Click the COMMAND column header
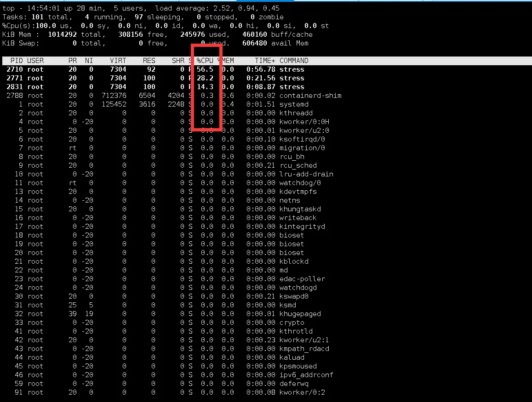The height and width of the screenshot is (402, 532). tap(294, 61)
